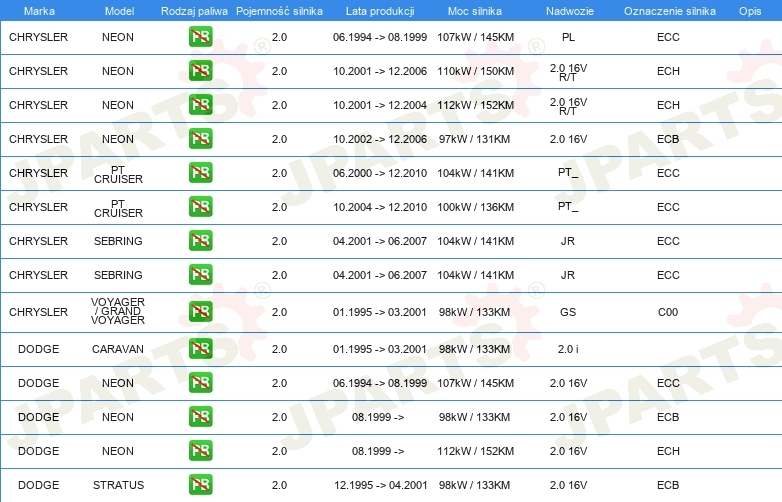Click '107kW / 145KM' in the Dodge Neon row
This screenshot has height=502, width=782.
[x=476, y=383]
